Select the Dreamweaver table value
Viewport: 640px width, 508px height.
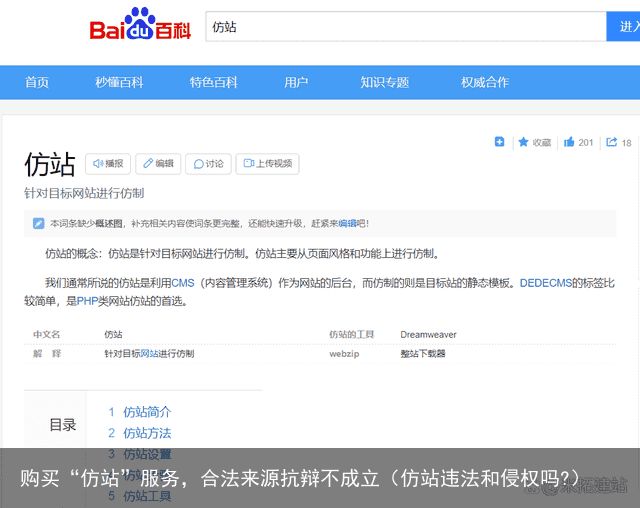[428, 335]
